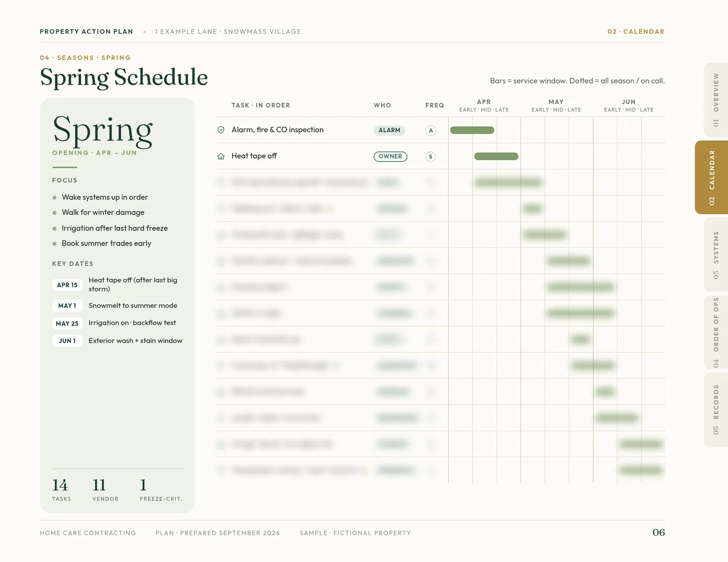Screen dimensions: 728x562
Task: Click the OWNER tag pill
Action: point(390,156)
